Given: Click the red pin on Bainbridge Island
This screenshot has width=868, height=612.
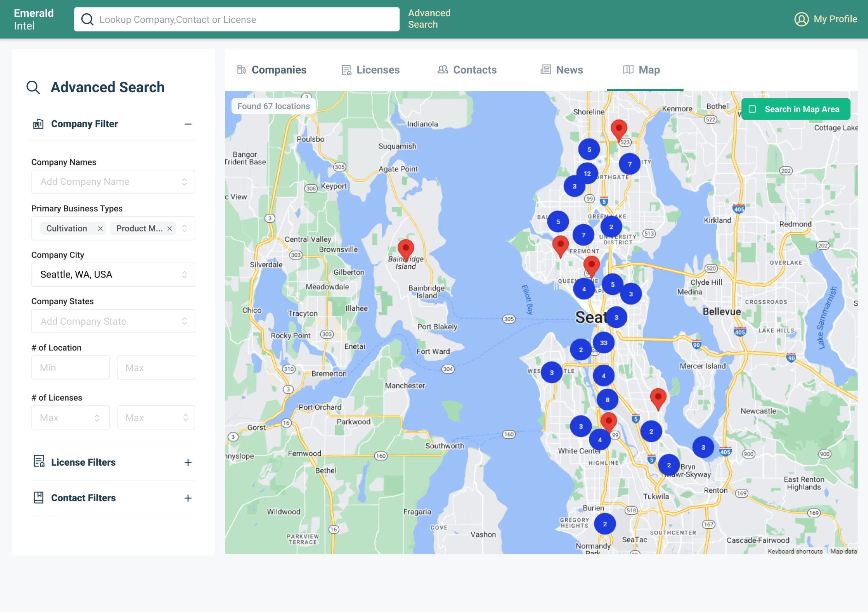Looking at the screenshot, I should [406, 250].
